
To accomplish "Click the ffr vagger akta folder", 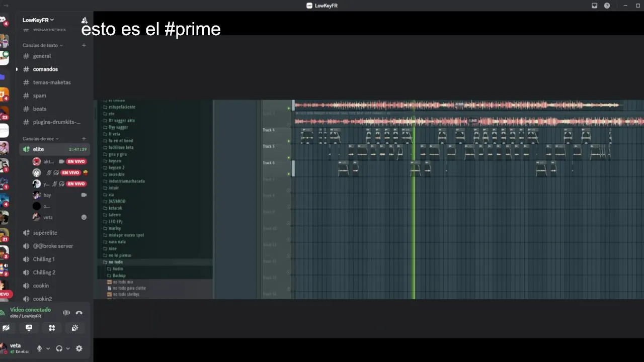I will click(x=122, y=121).
